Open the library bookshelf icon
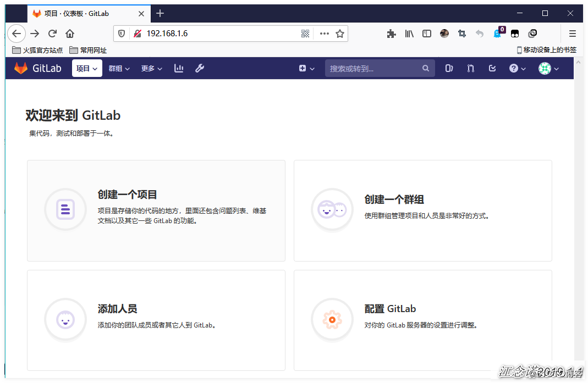This screenshot has width=588, height=383. (x=409, y=34)
